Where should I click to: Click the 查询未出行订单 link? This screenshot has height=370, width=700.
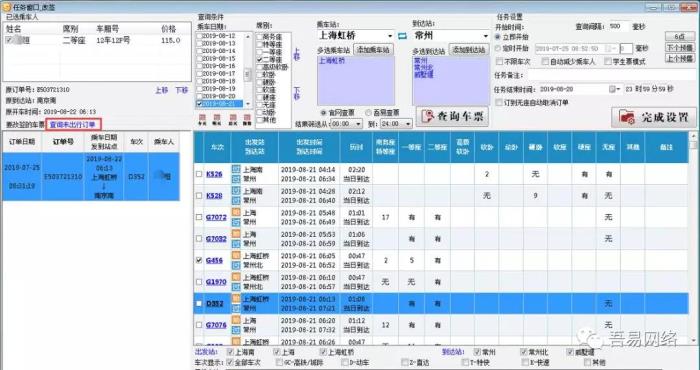74,125
